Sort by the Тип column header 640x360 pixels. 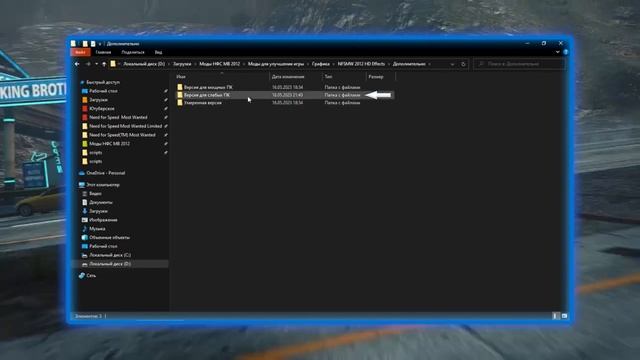coord(328,77)
